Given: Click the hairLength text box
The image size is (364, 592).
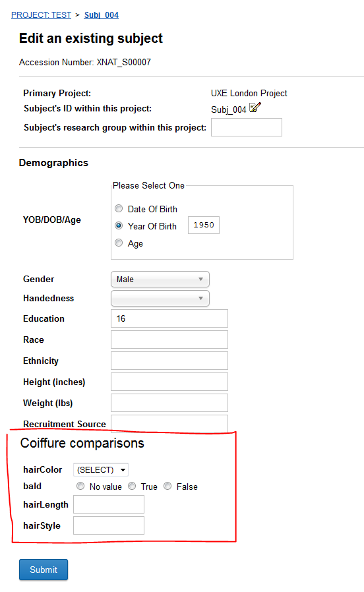Looking at the screenshot, I should click(109, 504).
